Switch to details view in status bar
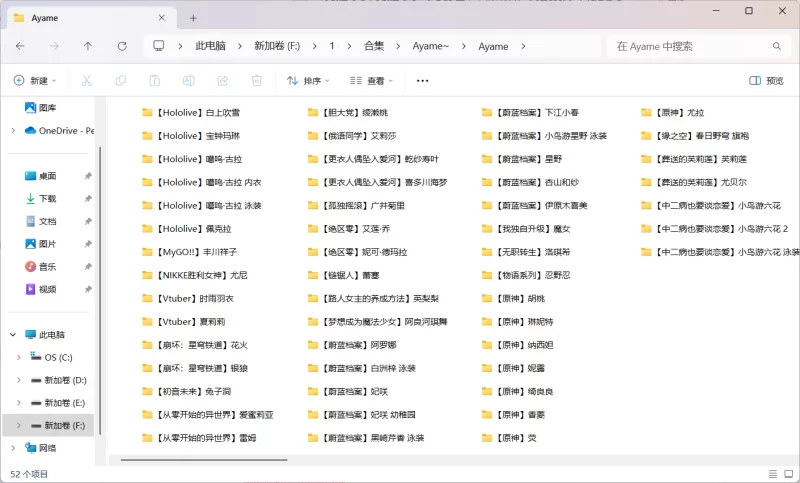 coord(773,474)
